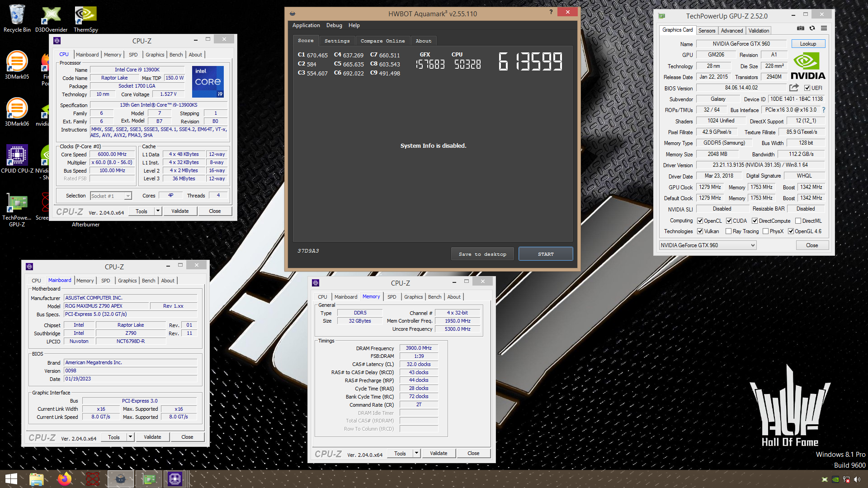Open the 3DMark05 desktop shortcut
The image size is (868, 488).
click(17, 66)
